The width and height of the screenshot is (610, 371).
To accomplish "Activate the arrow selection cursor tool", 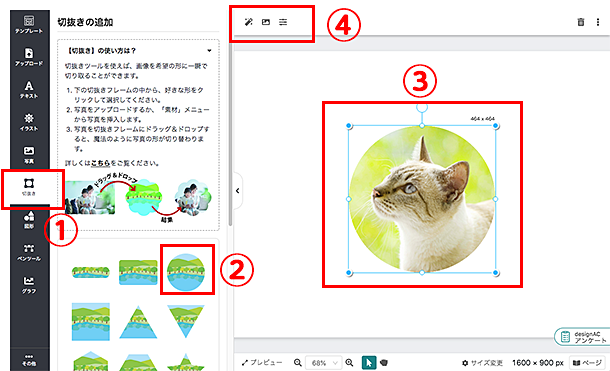I will coord(369,362).
